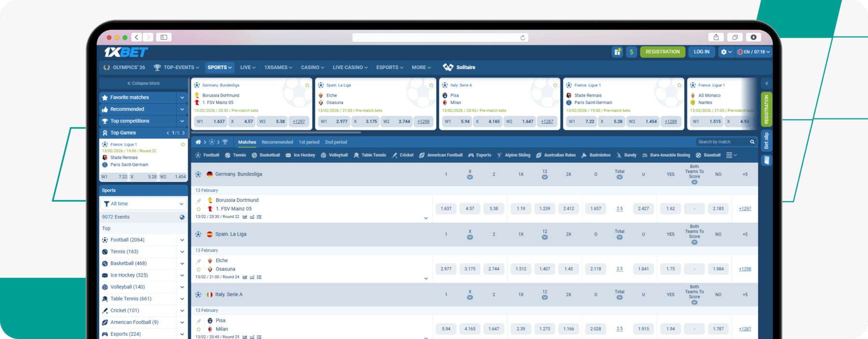Open the SPORTS menu

tap(219, 68)
